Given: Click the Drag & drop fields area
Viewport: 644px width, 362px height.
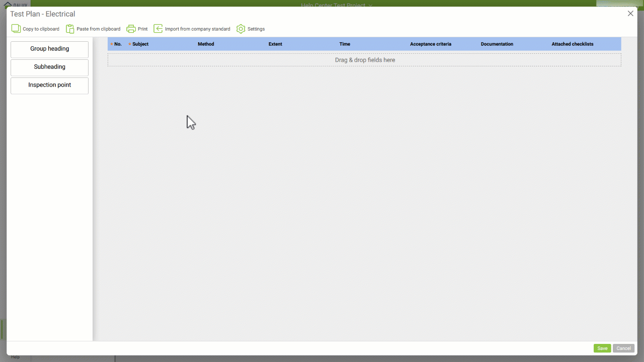Looking at the screenshot, I should coord(364,60).
